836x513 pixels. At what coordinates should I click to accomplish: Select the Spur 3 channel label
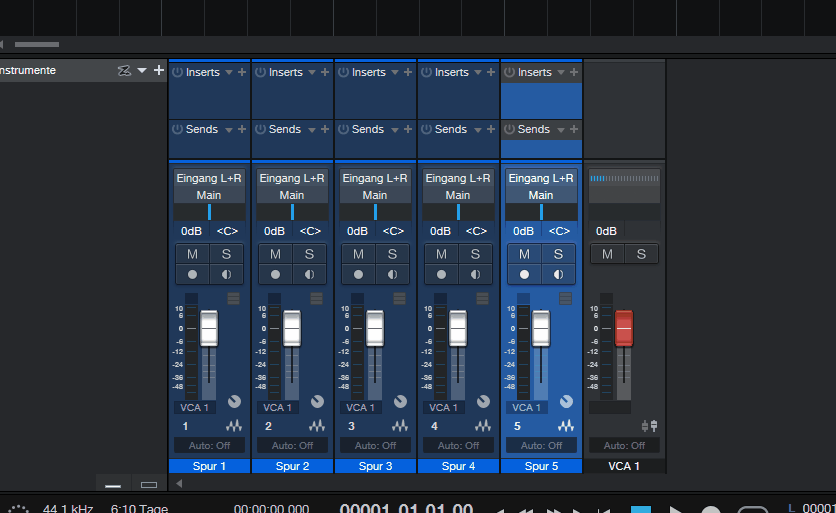pyautogui.click(x=375, y=466)
